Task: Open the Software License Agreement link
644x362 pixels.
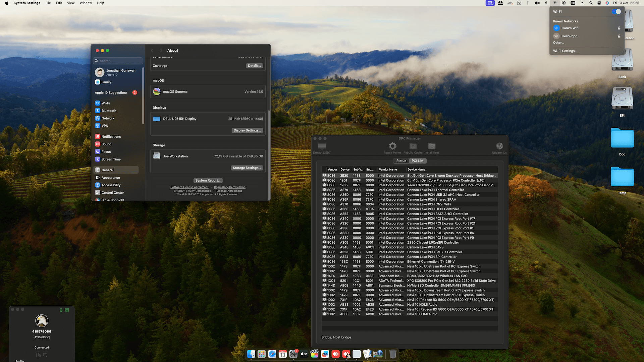Action: coord(189,187)
